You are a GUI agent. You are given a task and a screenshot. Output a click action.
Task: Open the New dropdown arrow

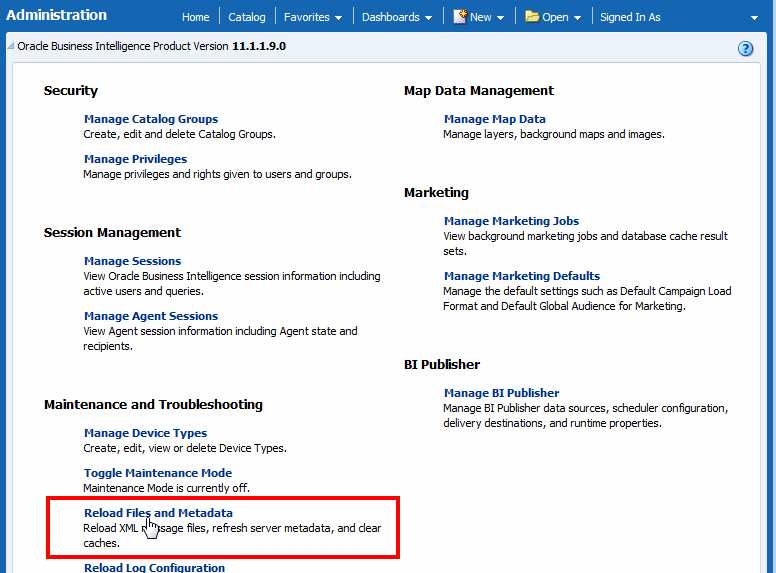pyautogui.click(x=500, y=18)
